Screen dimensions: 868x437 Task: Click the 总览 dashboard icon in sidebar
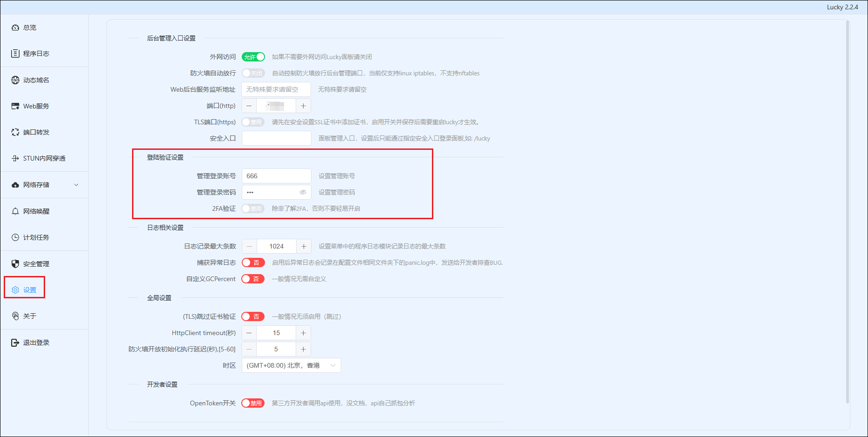coord(15,27)
